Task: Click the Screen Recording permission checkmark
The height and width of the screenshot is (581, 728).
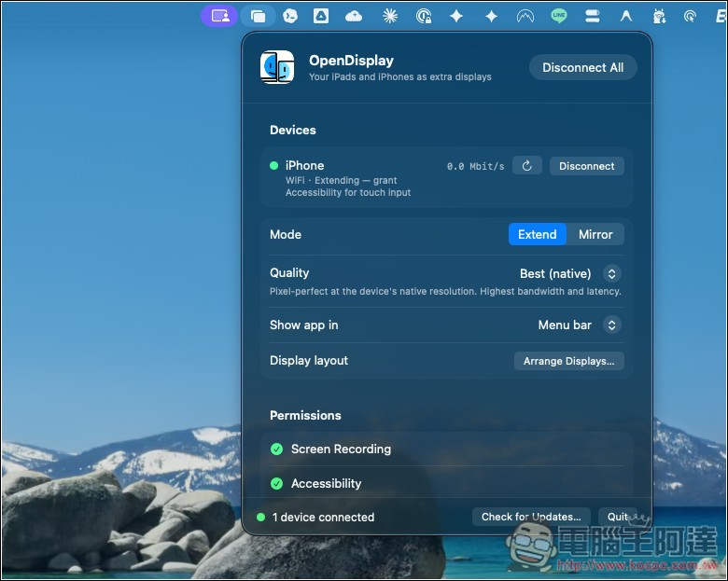Action: pos(276,449)
